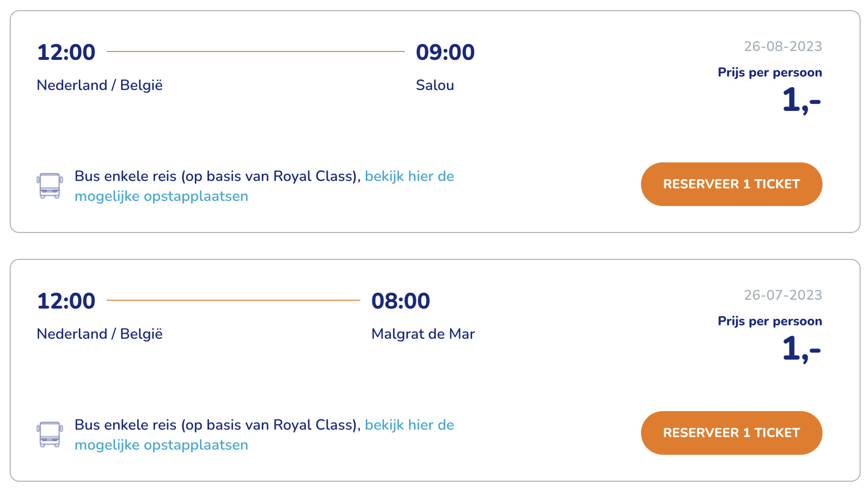Reserve 1 ticket for the Salou trip
Screen dimensions: 868x490
[x=732, y=184]
